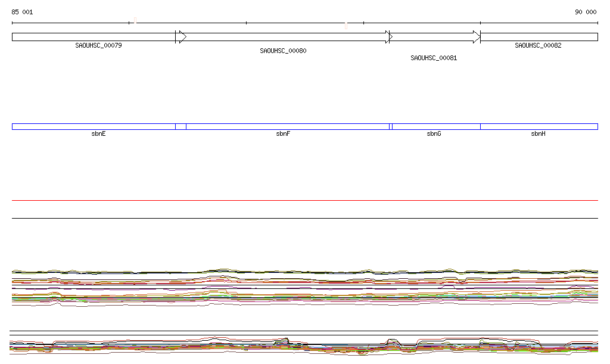Click the blue sbnE feature box
Screen dimensions: 610x364
tap(94, 126)
